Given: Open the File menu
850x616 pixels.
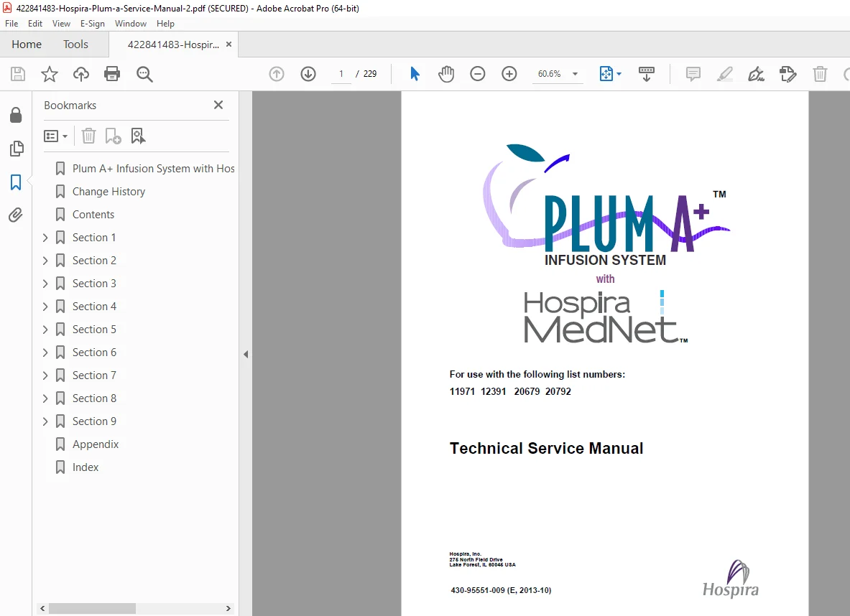Looking at the screenshot, I should tap(11, 23).
